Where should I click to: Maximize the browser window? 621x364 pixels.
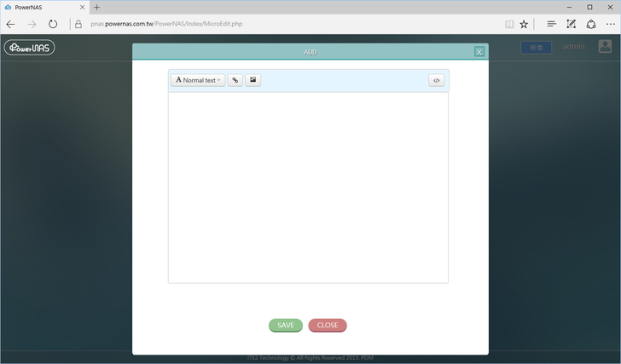[589, 7]
